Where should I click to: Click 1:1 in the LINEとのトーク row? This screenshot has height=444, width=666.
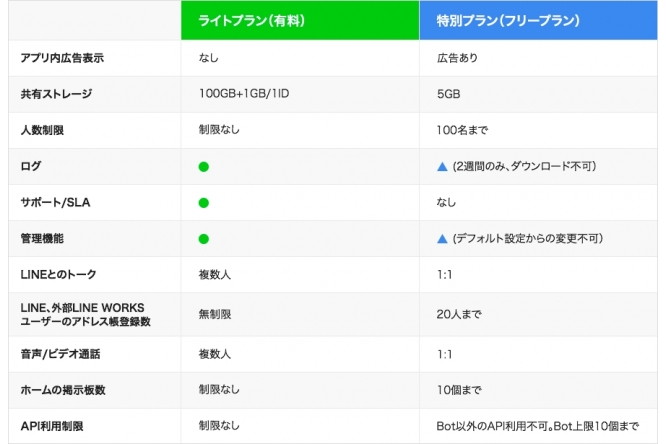[444, 274]
